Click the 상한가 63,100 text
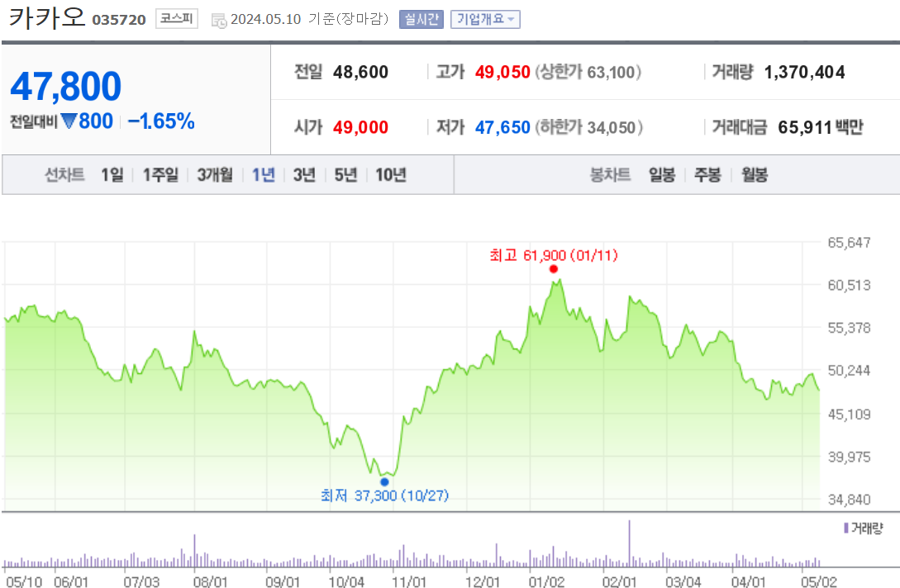The width and height of the screenshot is (900, 588). click(588, 73)
